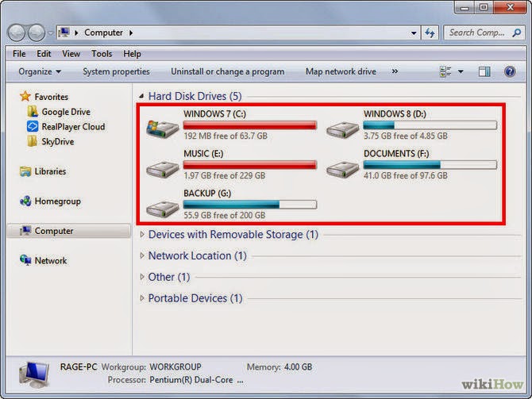Click the WINDOWS 7 (C:) usage bar
532x399 pixels.
pyautogui.click(x=250, y=125)
